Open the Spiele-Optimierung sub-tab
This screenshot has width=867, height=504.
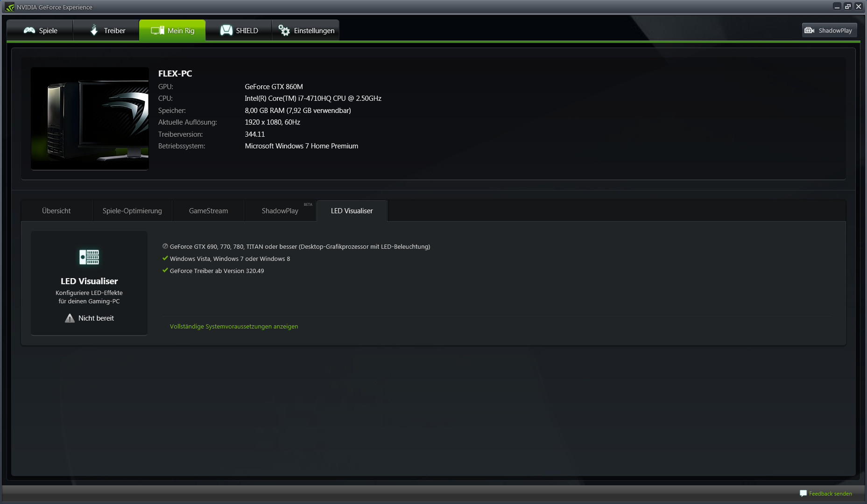pyautogui.click(x=132, y=211)
